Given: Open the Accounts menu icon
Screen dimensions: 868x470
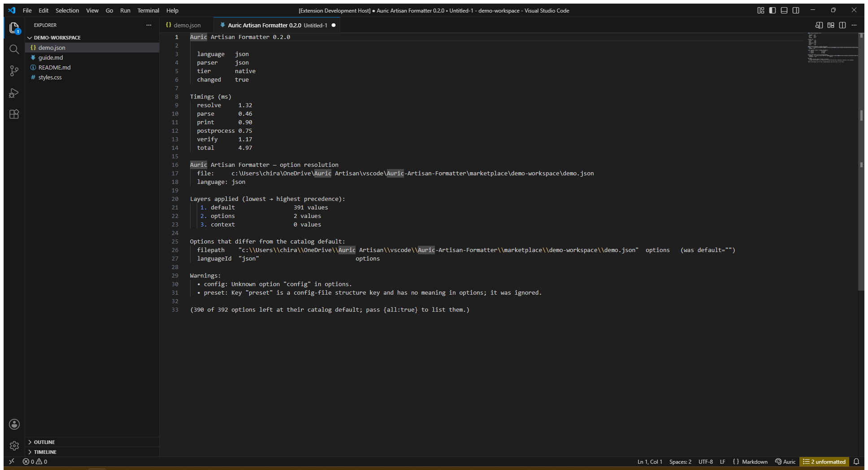Looking at the screenshot, I should [x=14, y=424].
